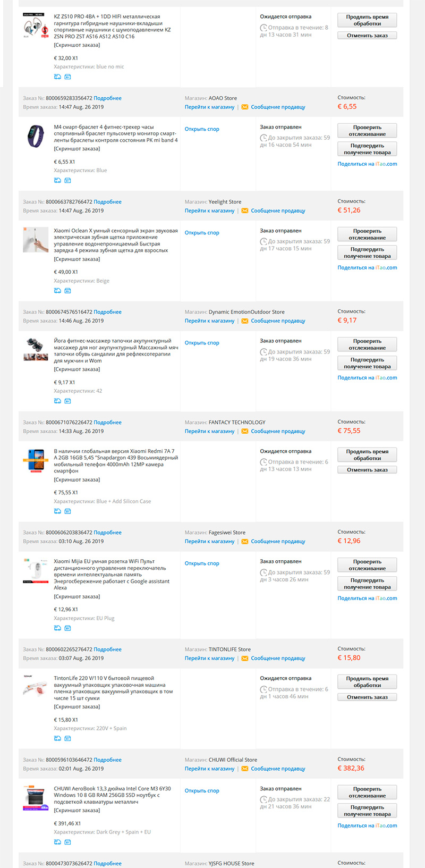This screenshot has height=868, width=425.
Task: Click card icon under CHUWI AeroBook item
Action: [x=67, y=842]
